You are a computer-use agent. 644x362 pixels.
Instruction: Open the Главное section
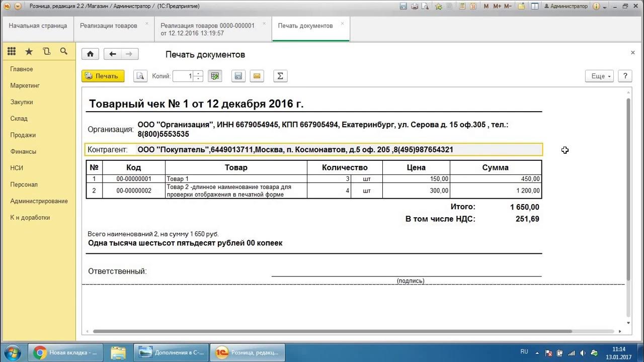(22, 69)
